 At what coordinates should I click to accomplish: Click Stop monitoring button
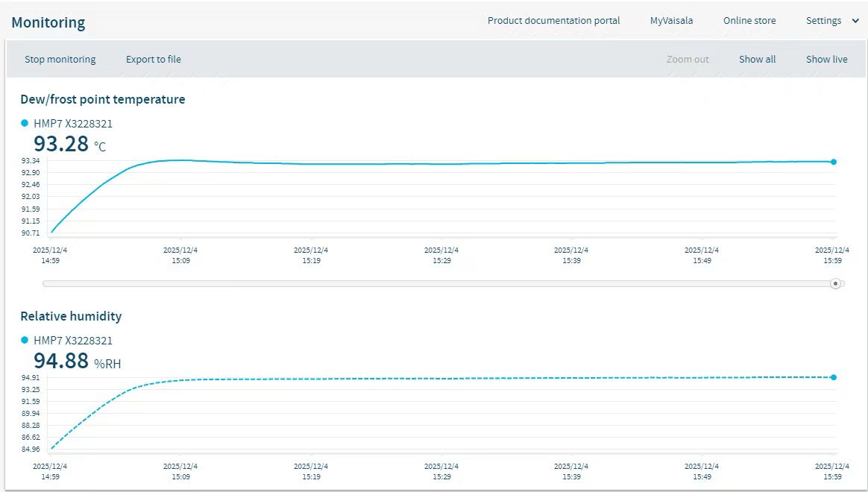(60, 60)
